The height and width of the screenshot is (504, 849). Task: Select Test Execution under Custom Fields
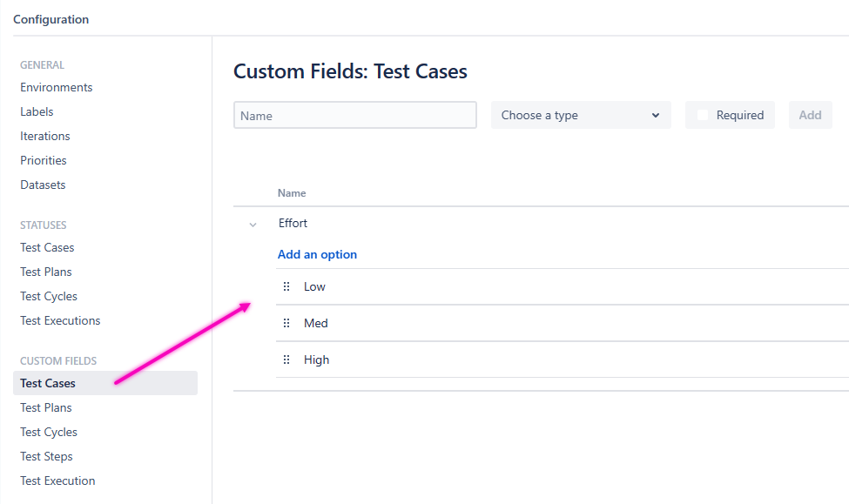[57, 480]
